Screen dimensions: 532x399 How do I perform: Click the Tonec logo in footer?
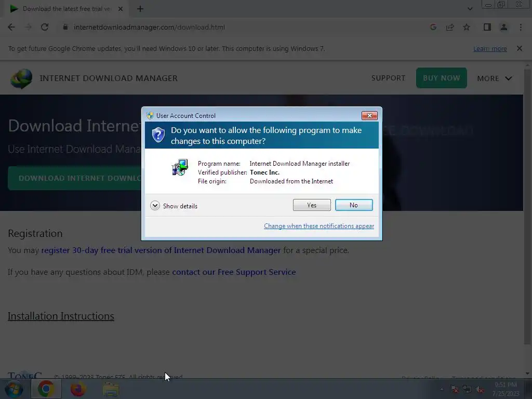tap(25, 375)
